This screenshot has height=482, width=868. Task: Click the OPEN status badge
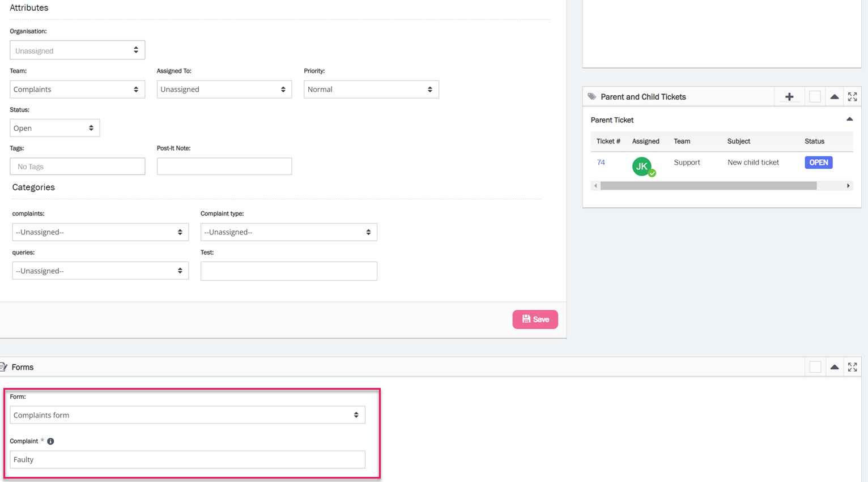point(818,163)
